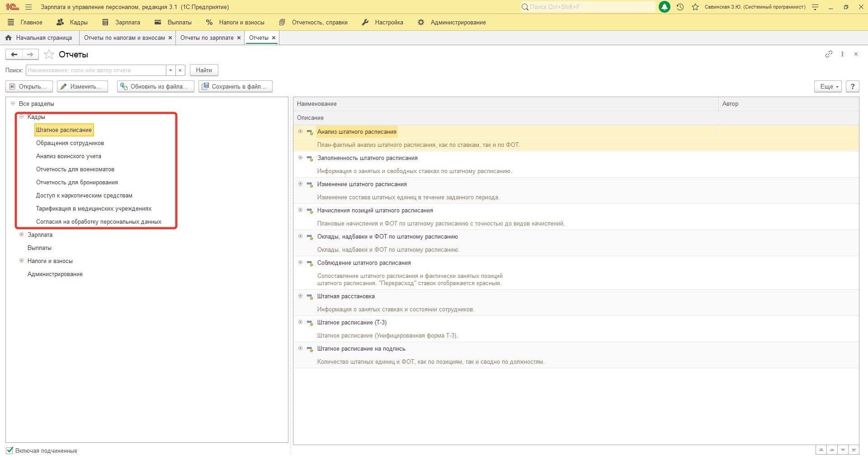Go back with the left arrow
The width and height of the screenshot is (868, 460).
[x=14, y=54]
